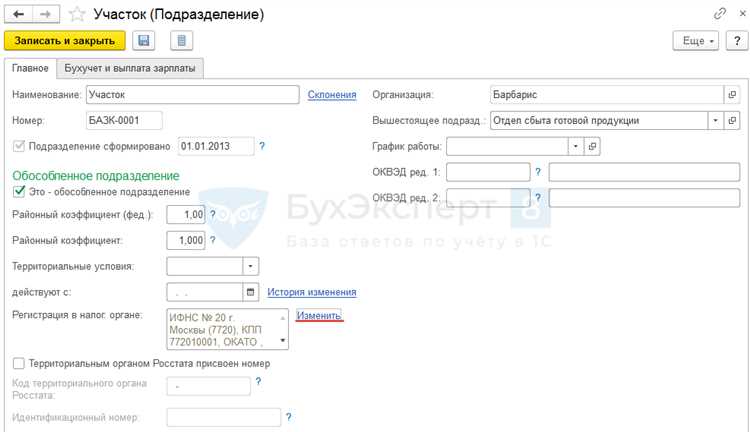Add form to favorites with star icon
The image size is (750, 432).
(77, 14)
